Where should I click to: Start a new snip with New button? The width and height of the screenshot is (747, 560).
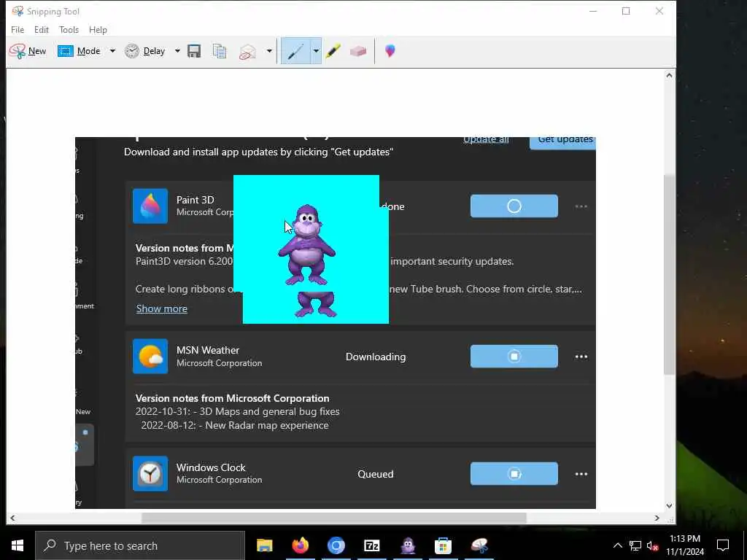coord(28,51)
